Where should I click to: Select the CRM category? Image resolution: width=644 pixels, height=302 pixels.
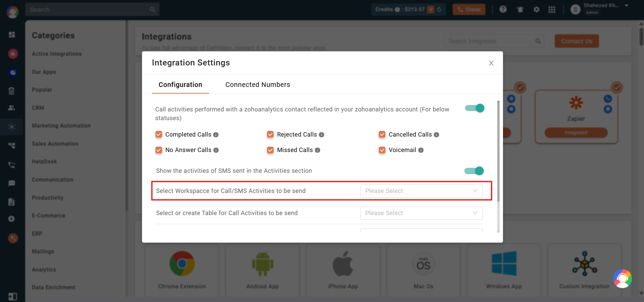coord(38,108)
